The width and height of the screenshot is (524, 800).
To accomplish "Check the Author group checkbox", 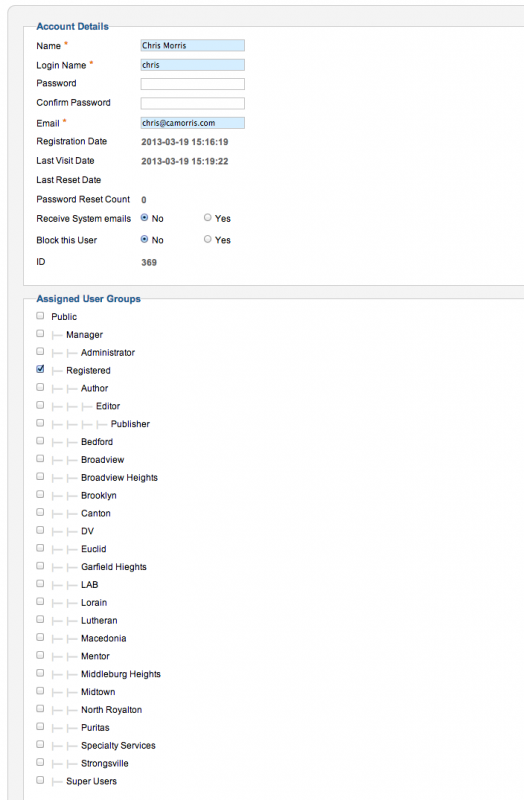I will point(40,387).
